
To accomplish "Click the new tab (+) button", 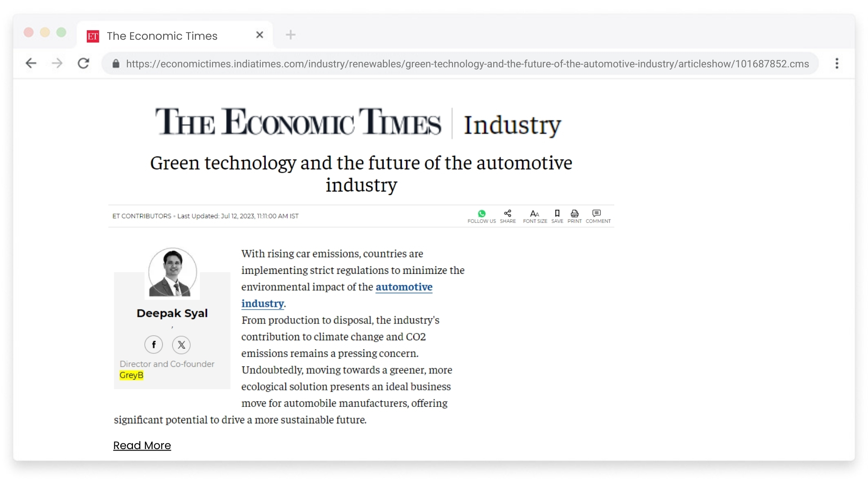I will click(291, 34).
